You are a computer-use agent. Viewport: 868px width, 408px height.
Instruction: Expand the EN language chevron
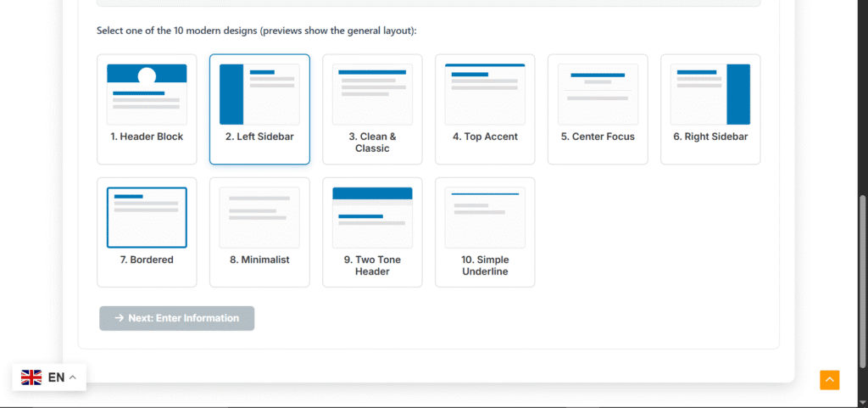[73, 377]
